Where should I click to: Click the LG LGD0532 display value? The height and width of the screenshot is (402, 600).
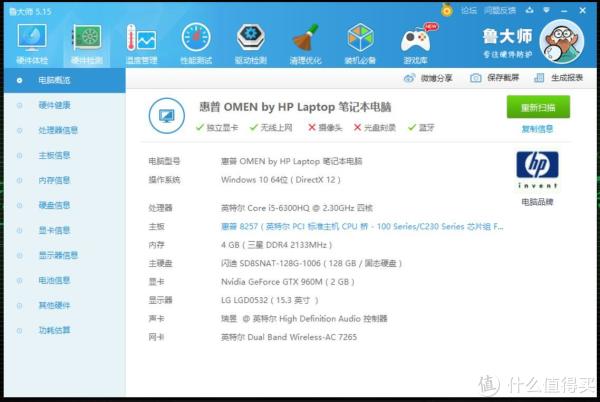pos(269,300)
